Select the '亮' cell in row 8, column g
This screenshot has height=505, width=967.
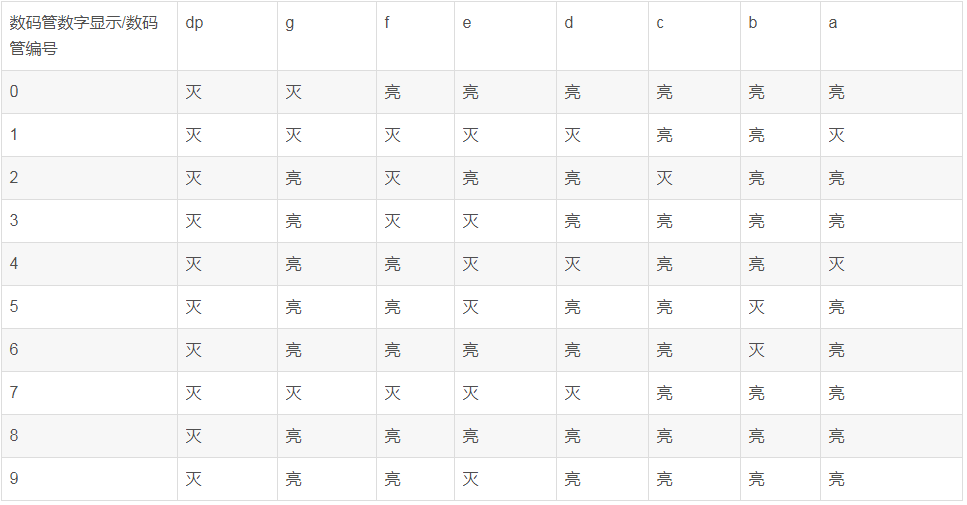[x=294, y=436]
